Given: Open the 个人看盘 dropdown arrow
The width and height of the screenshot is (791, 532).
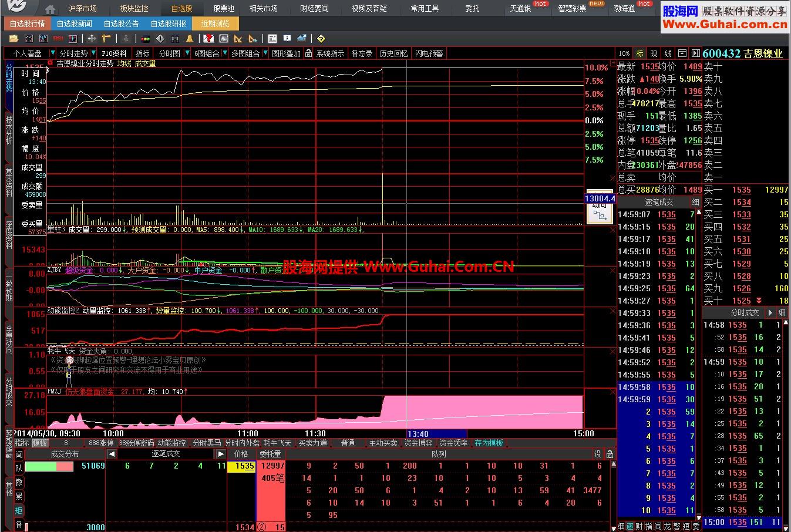Looking at the screenshot, I should (52, 53).
